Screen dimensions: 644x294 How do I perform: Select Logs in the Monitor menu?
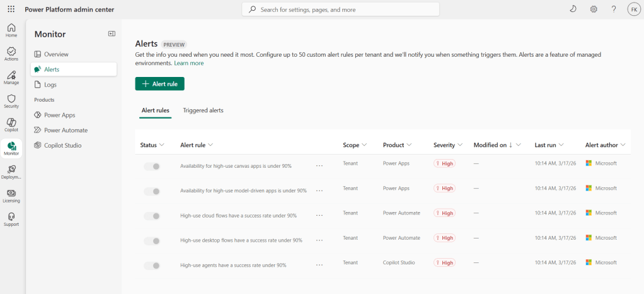click(x=50, y=85)
